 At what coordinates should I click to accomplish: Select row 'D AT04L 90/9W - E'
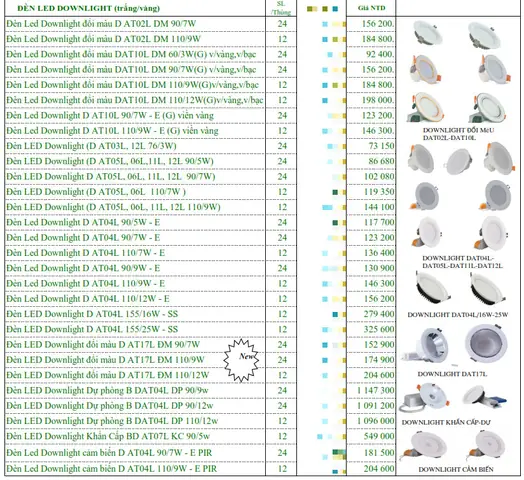(x=83, y=268)
